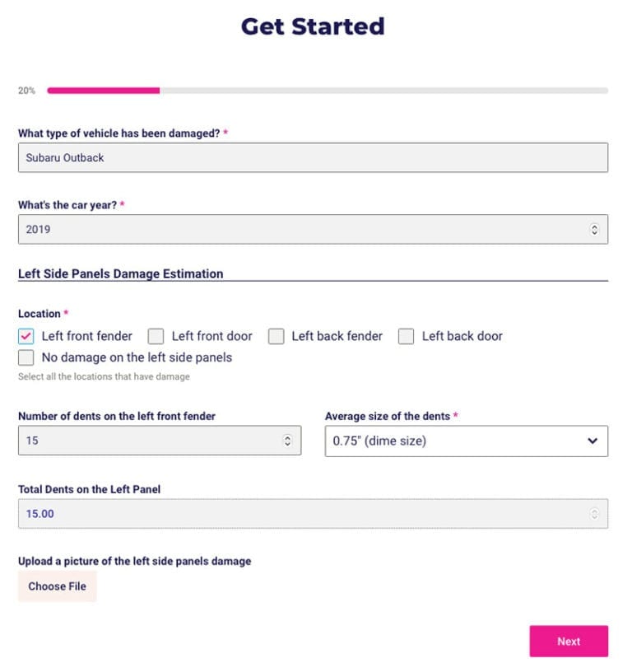Click the Left Side Panels Damage Estimation heading
Screen dimensions: 632x672
click(120, 273)
